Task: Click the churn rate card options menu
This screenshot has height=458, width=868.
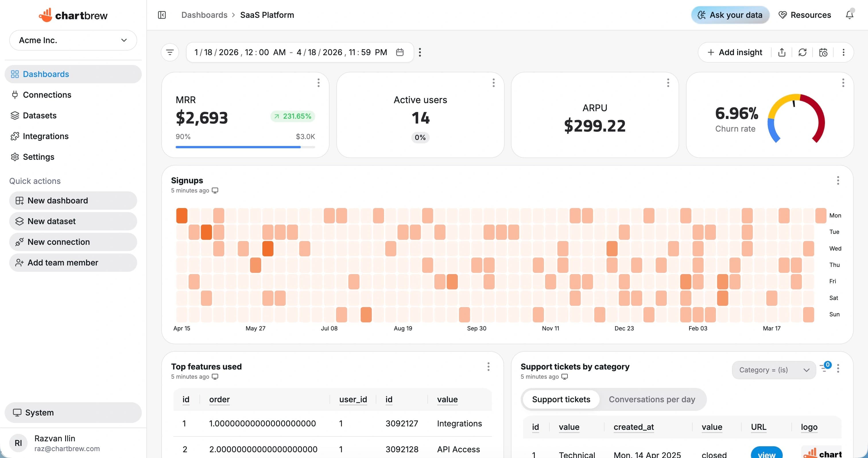Action: (x=843, y=83)
